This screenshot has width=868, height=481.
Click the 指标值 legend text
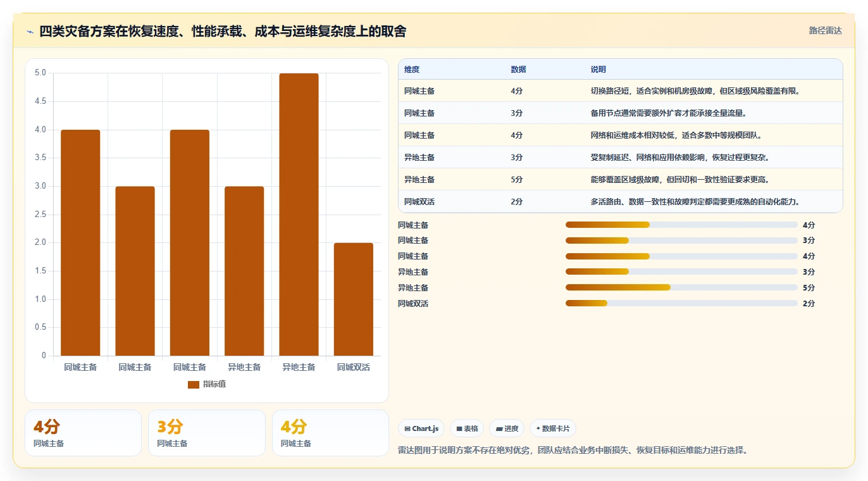(214, 385)
